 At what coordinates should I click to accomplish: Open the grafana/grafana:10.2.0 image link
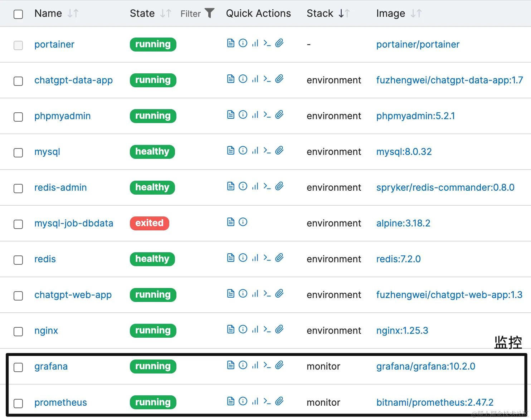pos(426,366)
